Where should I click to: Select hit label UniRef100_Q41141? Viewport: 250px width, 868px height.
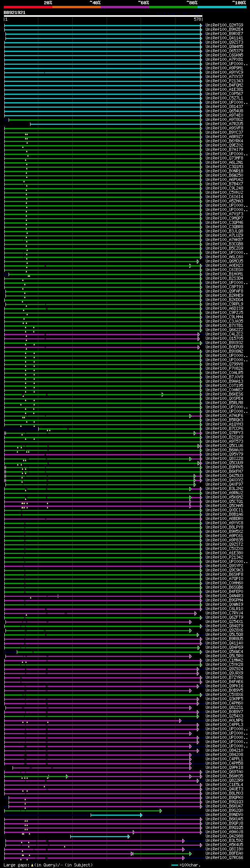[224, 38]
